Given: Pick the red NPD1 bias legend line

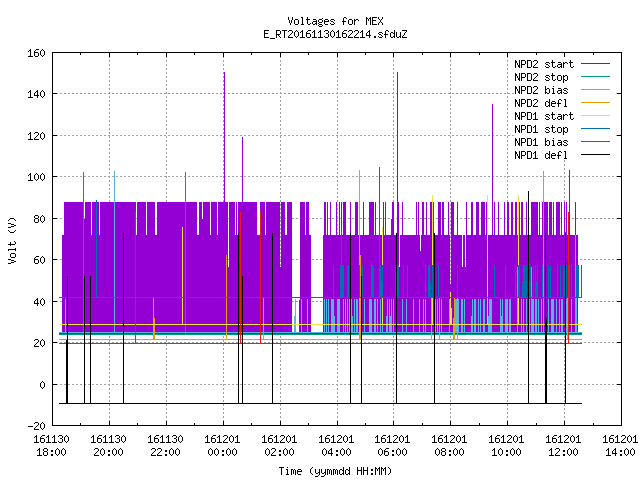Looking at the screenshot, I should pos(596,142).
